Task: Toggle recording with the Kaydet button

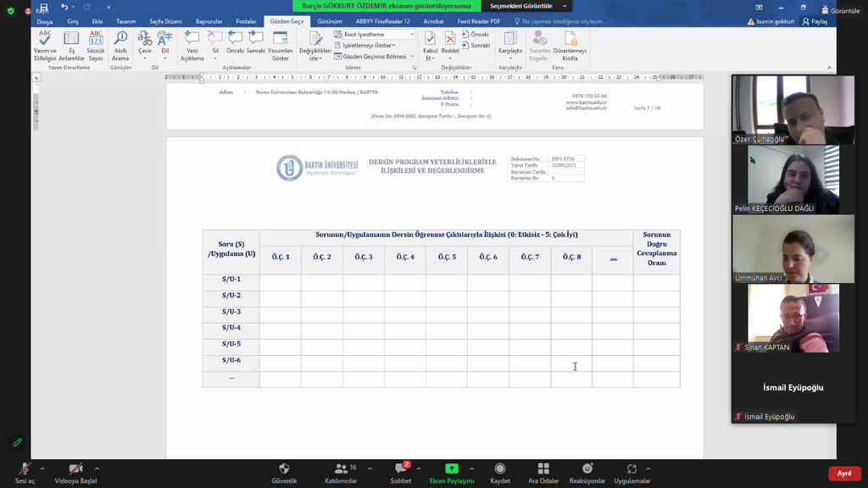Action: (x=500, y=472)
